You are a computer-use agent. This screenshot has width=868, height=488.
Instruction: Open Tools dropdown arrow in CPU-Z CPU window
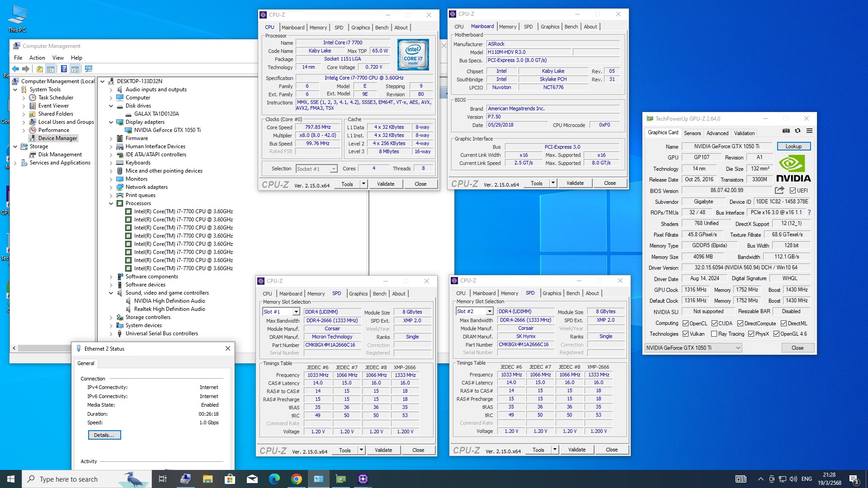coord(363,184)
